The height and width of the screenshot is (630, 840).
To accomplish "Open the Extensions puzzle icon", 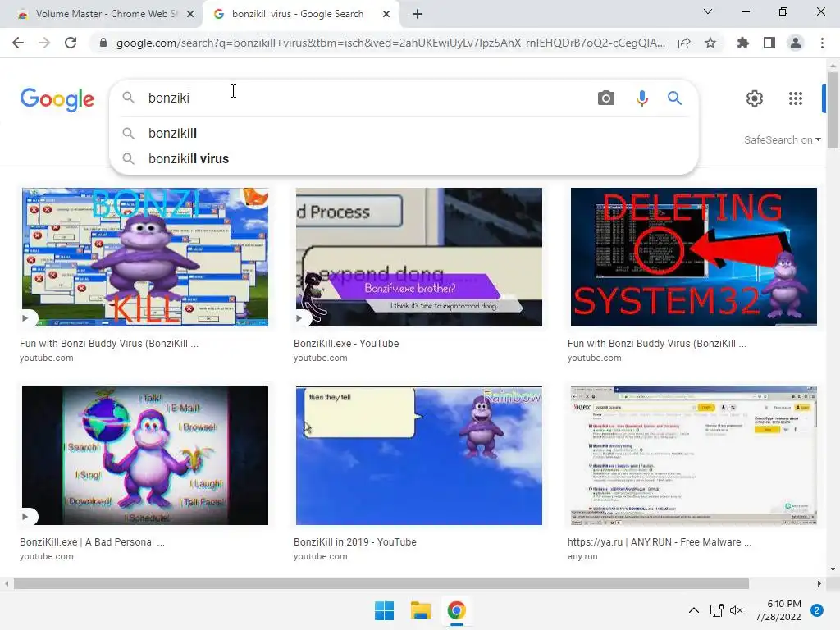I will pyautogui.click(x=742, y=43).
